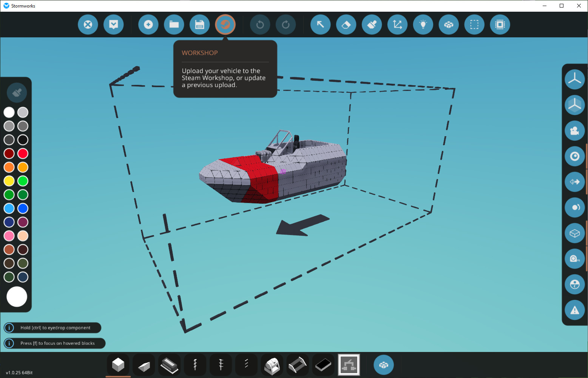Choose the arrow select tool

pos(321,25)
